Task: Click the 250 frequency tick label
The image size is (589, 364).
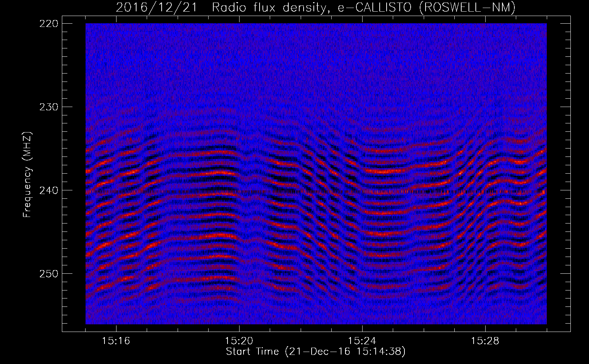Action: (48, 273)
